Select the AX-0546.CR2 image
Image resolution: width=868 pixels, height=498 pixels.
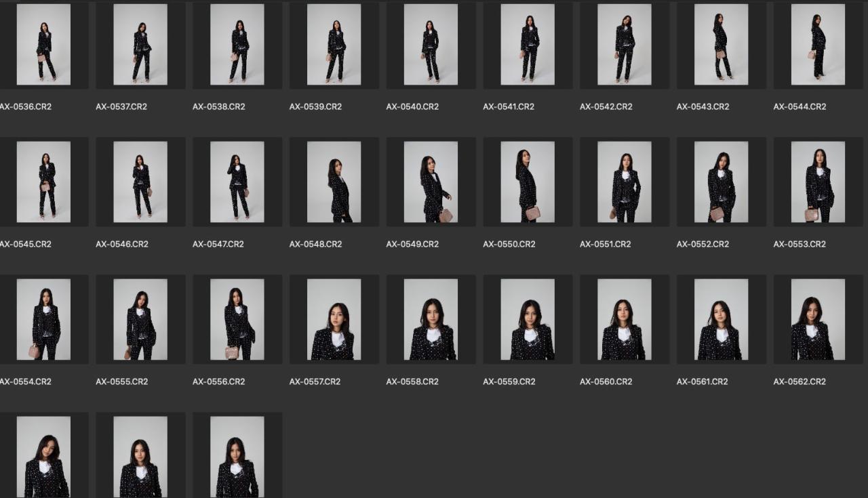point(140,182)
